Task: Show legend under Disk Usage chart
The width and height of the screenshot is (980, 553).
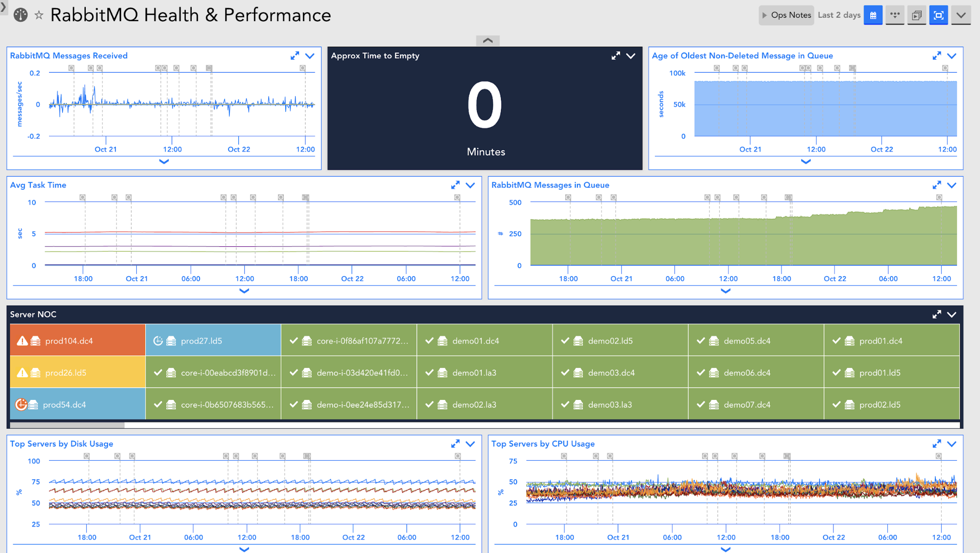Action: (244, 549)
